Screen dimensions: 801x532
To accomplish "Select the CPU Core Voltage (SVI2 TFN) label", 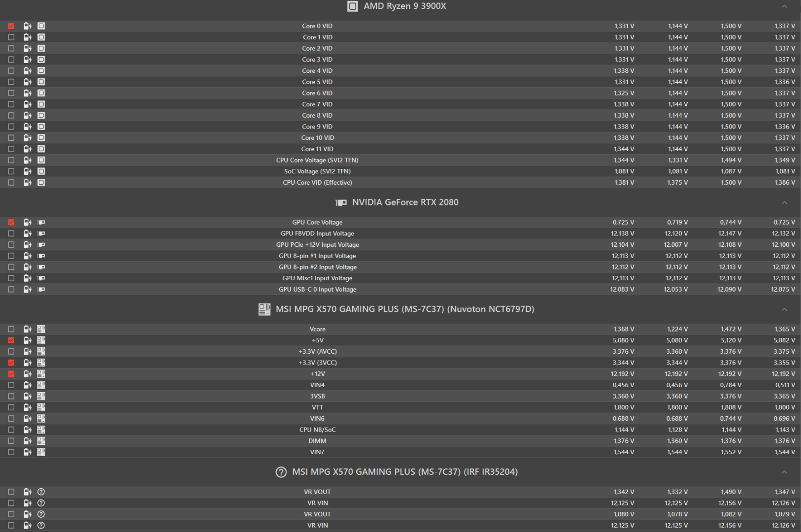I will tap(317, 160).
